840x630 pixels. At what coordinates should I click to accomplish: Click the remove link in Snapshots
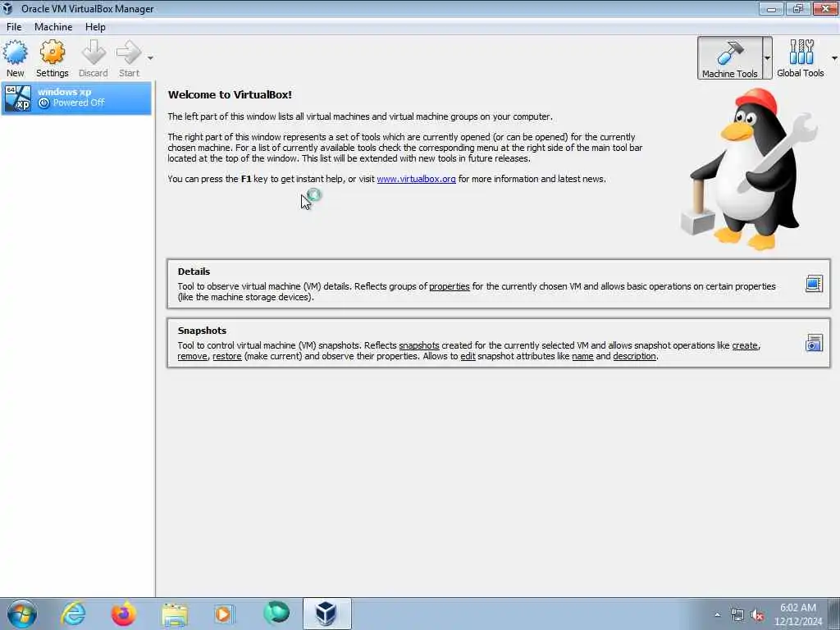click(x=192, y=356)
